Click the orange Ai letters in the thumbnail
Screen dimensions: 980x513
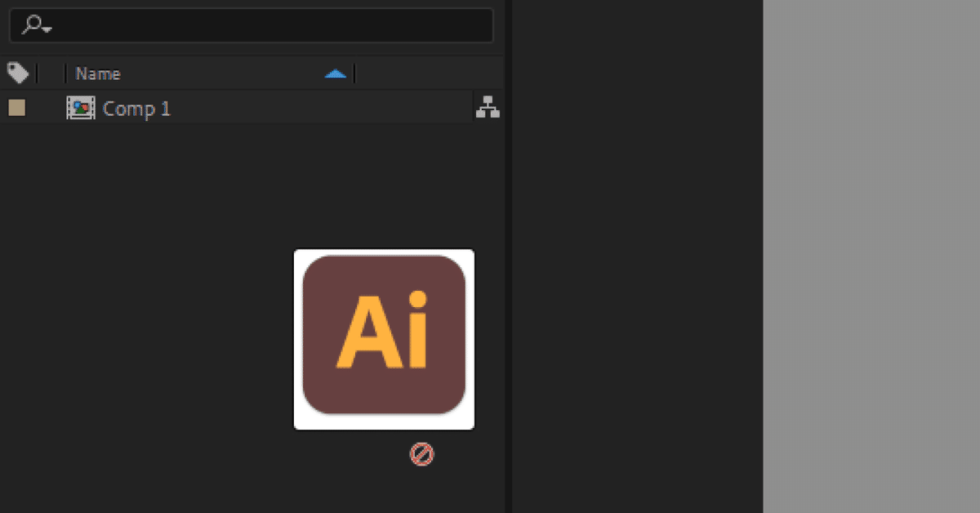tap(382, 329)
